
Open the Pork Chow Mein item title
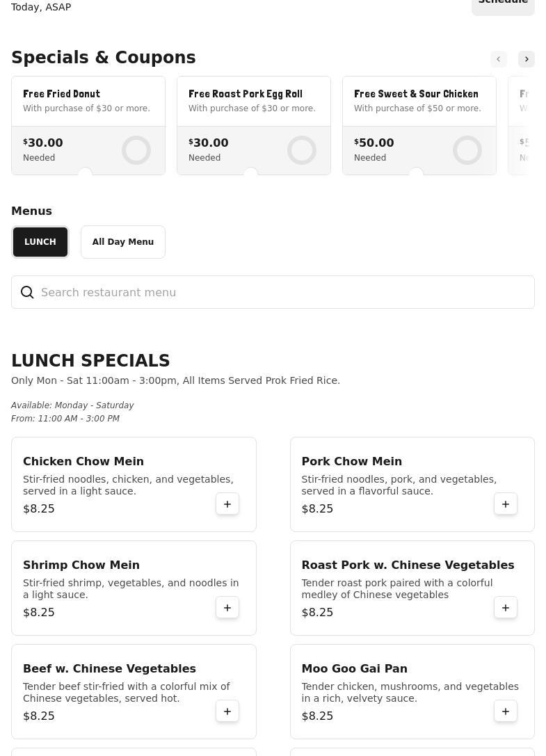click(352, 461)
